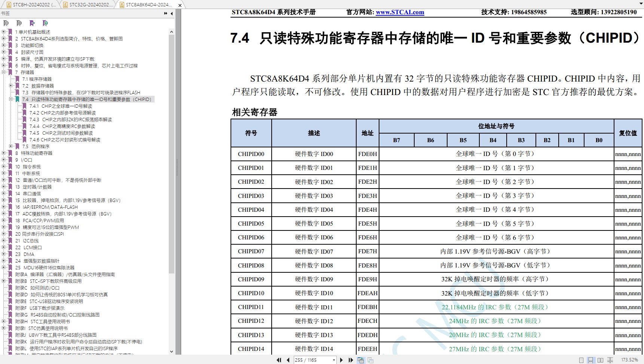
Task: Click bookmark icon beside 23 DMA
Action: pos(10,254)
